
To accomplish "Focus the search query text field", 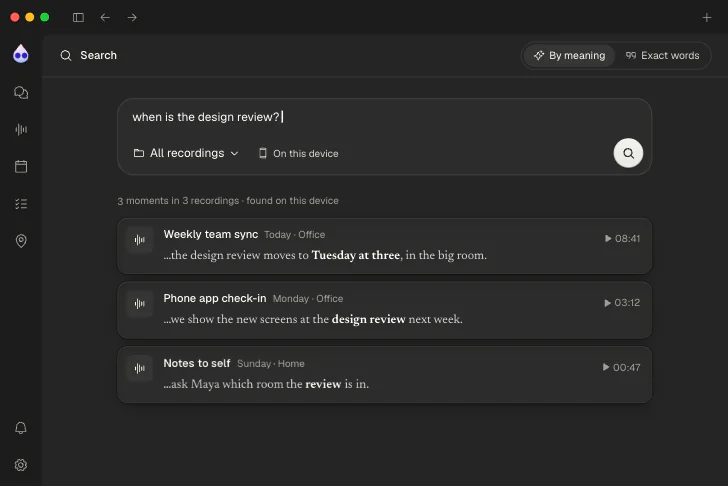I will tap(384, 117).
